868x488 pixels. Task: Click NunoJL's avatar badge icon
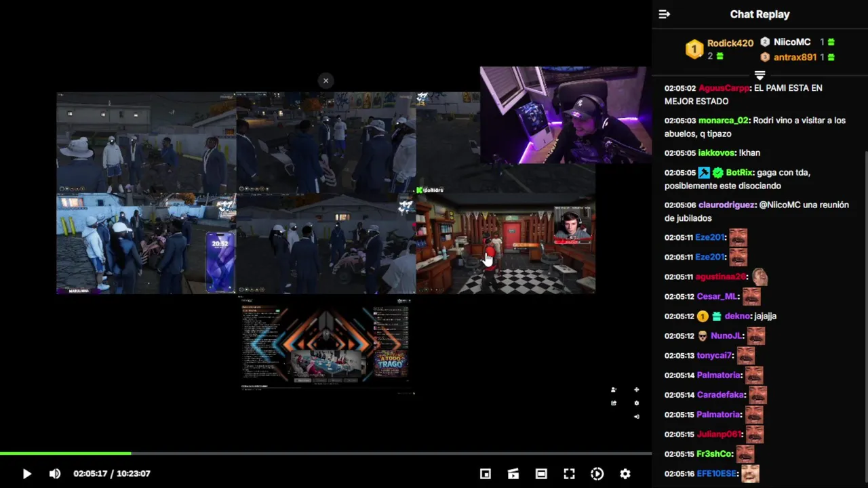click(x=703, y=336)
